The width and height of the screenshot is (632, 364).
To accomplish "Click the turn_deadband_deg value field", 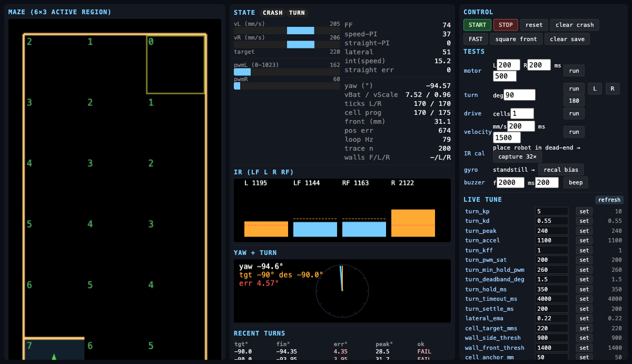I will 551,279.
